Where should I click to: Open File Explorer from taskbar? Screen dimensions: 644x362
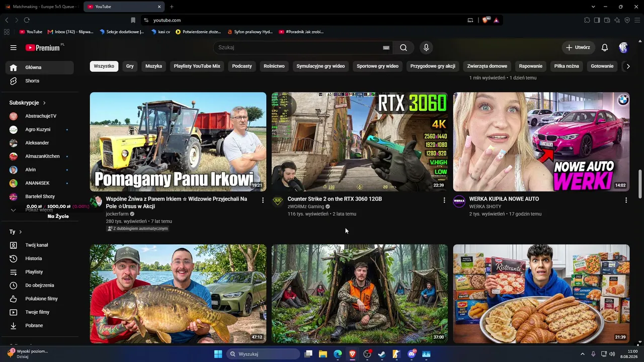pyautogui.click(x=323, y=354)
